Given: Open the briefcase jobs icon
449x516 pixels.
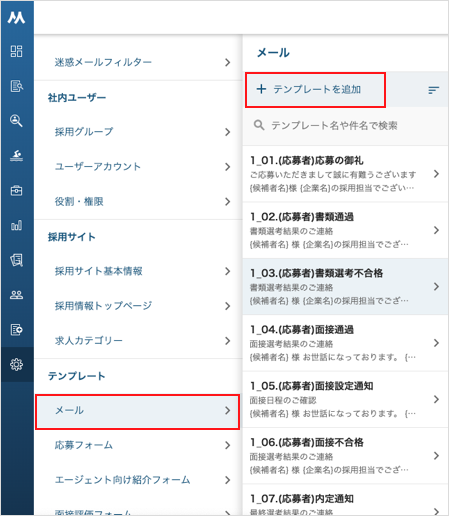Looking at the screenshot, I should pyautogui.click(x=16, y=190).
